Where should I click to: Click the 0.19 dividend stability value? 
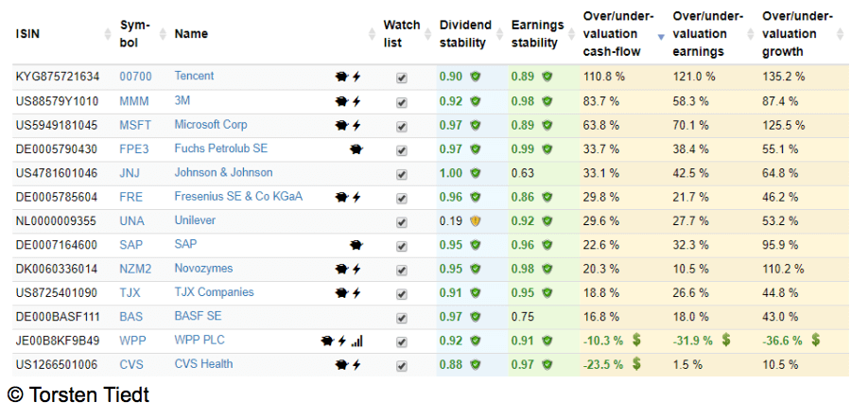tap(451, 221)
